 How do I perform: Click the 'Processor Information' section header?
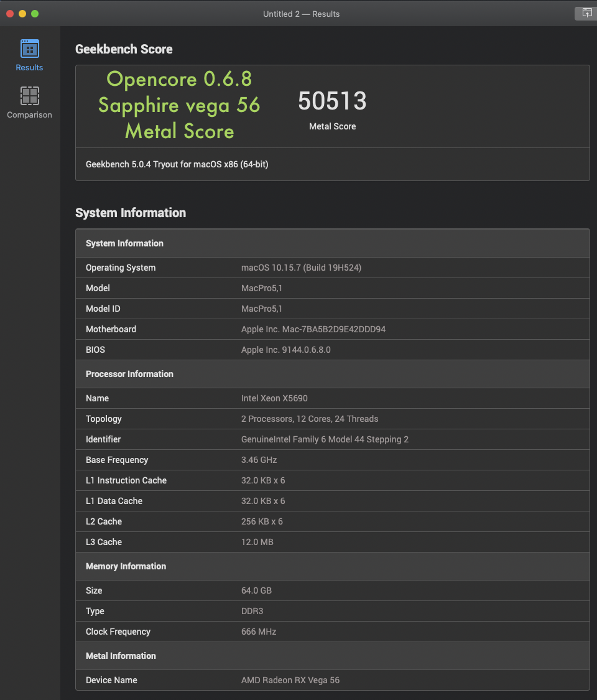click(x=333, y=374)
